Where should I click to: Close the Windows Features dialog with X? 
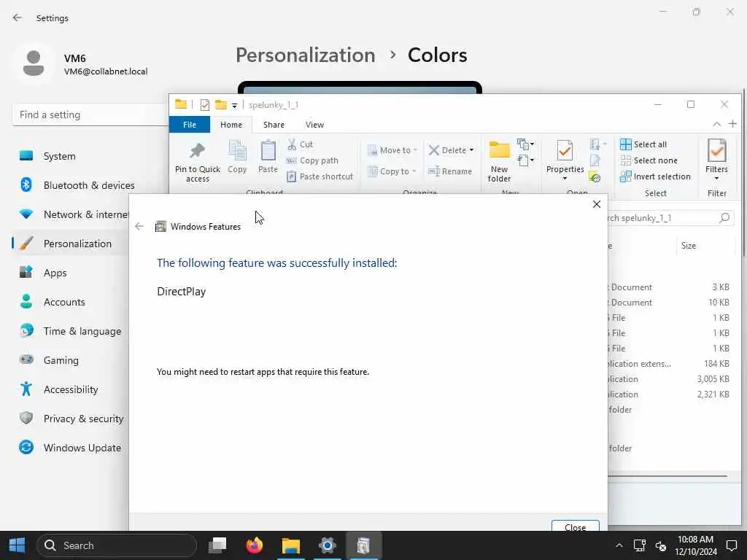(x=597, y=204)
